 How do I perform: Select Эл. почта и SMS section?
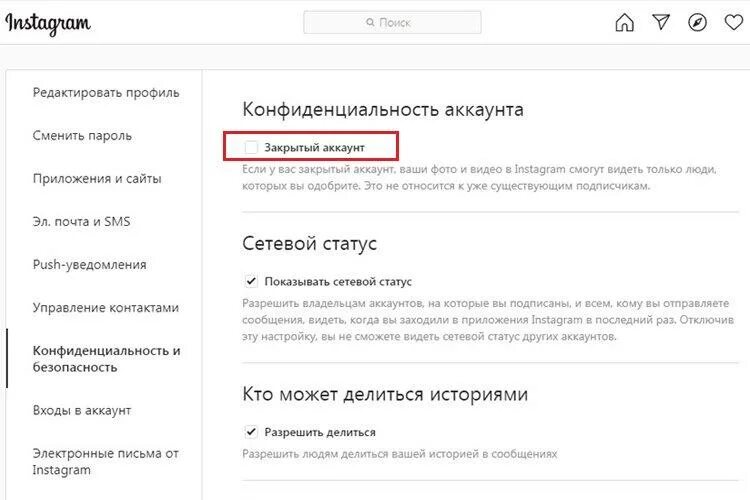[x=81, y=222]
